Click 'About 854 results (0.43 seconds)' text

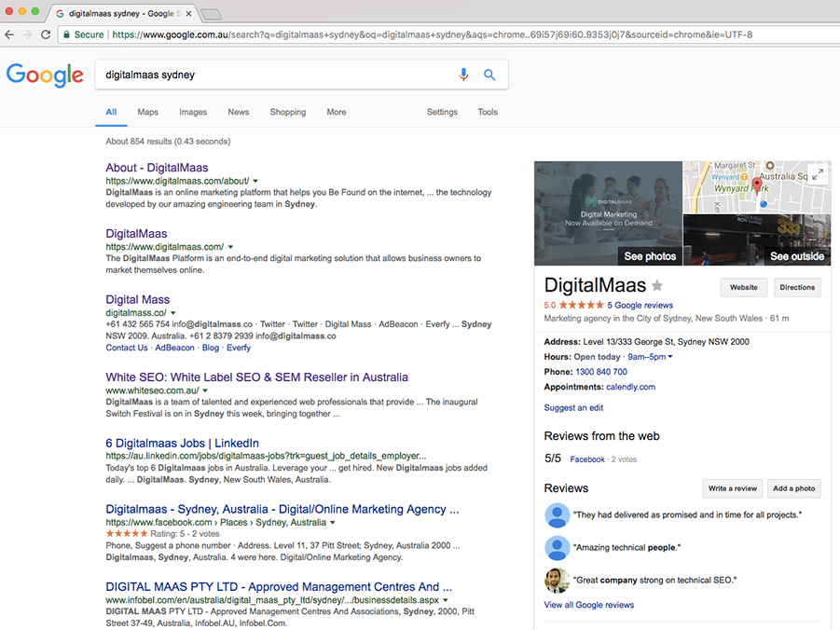point(168,142)
